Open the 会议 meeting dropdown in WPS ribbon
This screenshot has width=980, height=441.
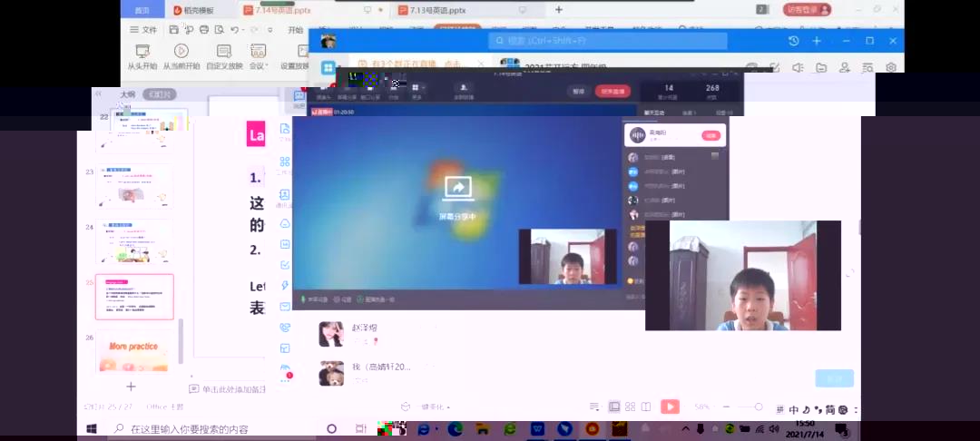click(x=258, y=57)
